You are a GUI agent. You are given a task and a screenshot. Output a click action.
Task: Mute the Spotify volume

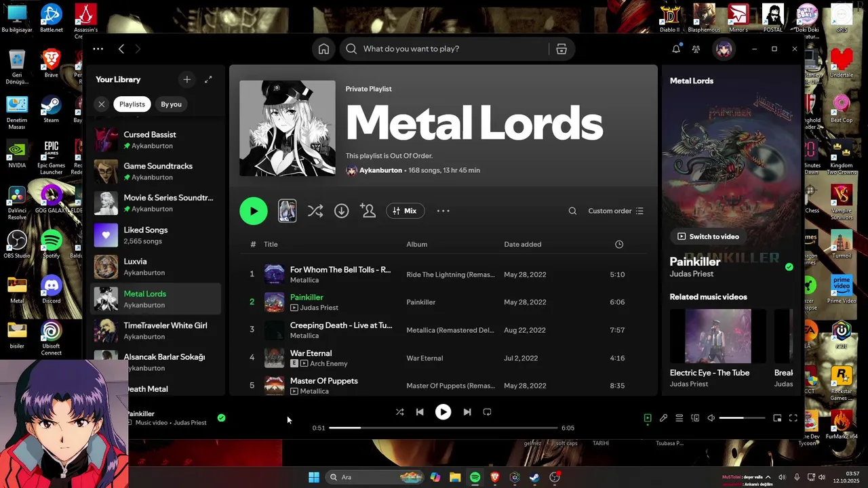[711, 418]
